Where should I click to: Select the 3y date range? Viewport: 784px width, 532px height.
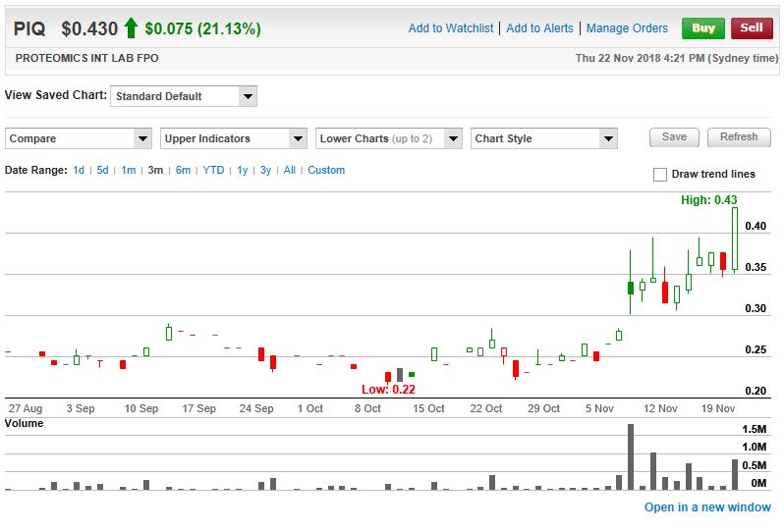click(x=265, y=170)
